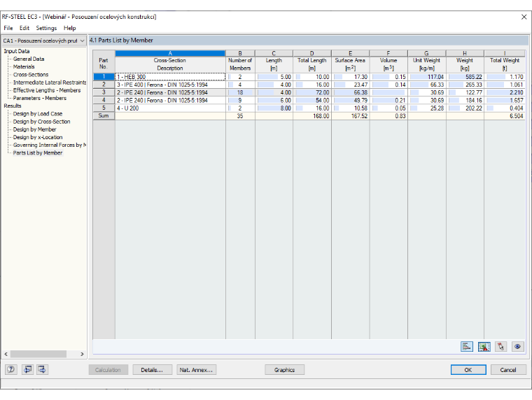
Task: Click column A header
Action: click(170, 53)
